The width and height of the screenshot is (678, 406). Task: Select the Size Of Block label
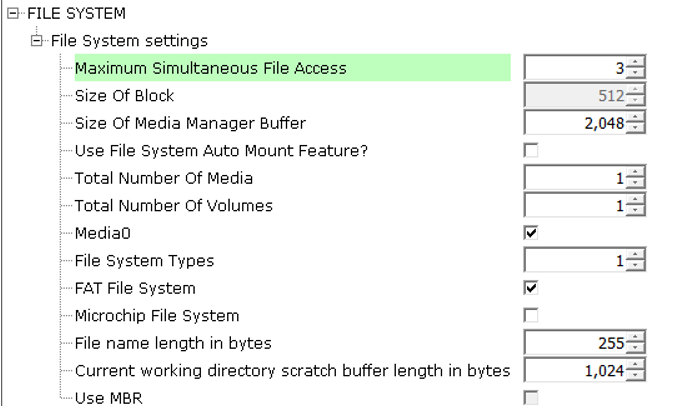[125, 96]
